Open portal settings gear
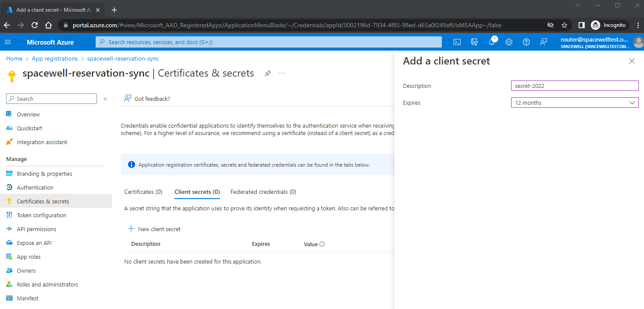 [509, 42]
